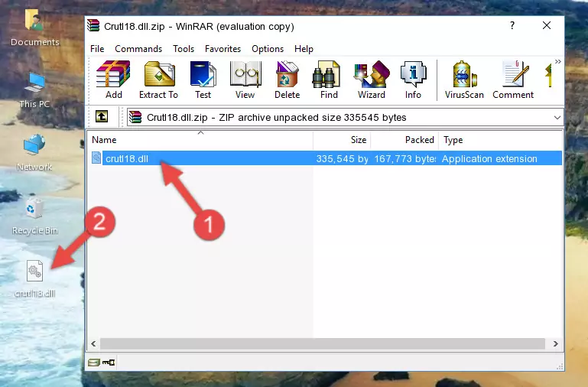Click the Application extension type cell
Image resolution: width=588 pixels, height=387 pixels.
point(489,158)
